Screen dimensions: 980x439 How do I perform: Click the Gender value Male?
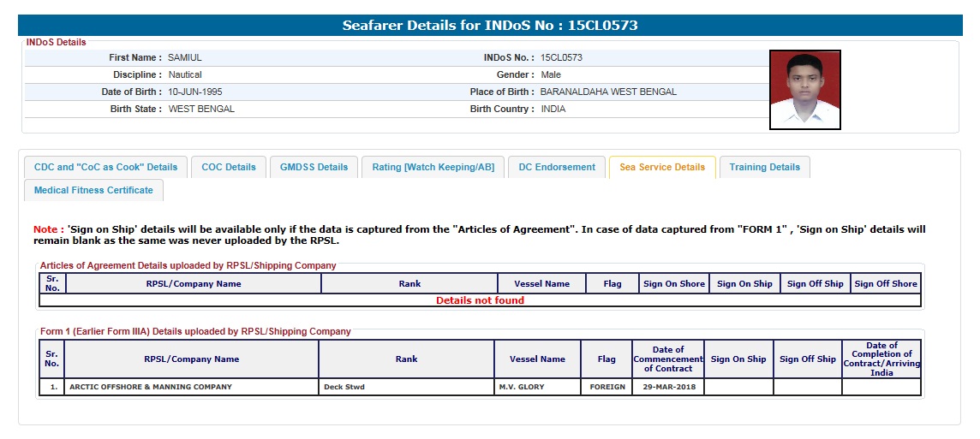click(551, 74)
